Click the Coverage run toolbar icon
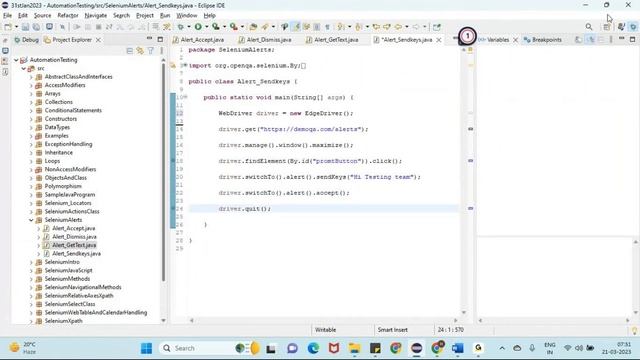The image size is (640, 360). tap(216, 27)
